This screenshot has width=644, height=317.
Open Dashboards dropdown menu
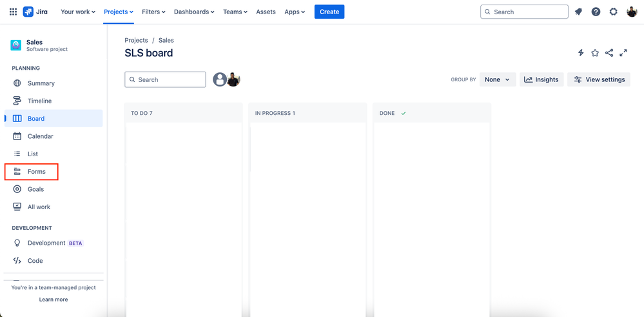pos(194,12)
